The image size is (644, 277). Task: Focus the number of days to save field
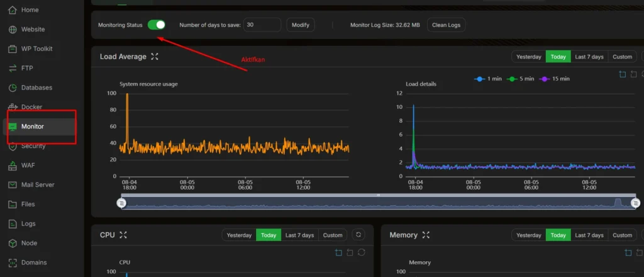(x=262, y=25)
